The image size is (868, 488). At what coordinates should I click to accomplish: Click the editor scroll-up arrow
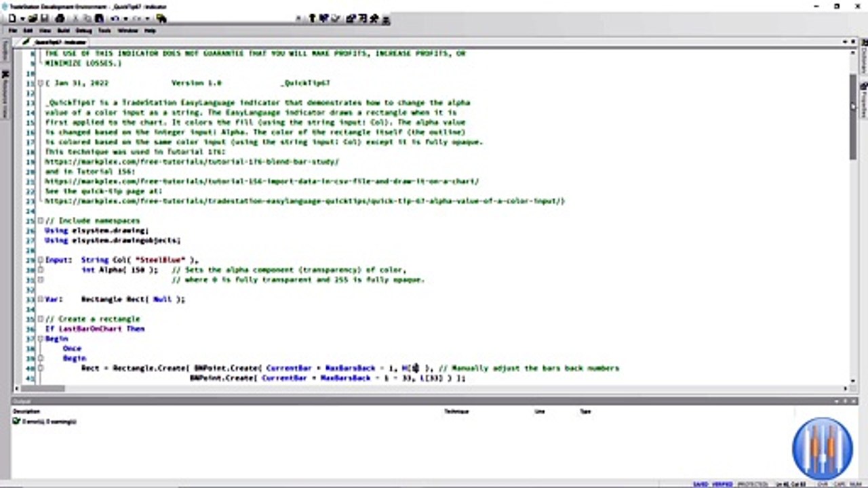point(853,52)
